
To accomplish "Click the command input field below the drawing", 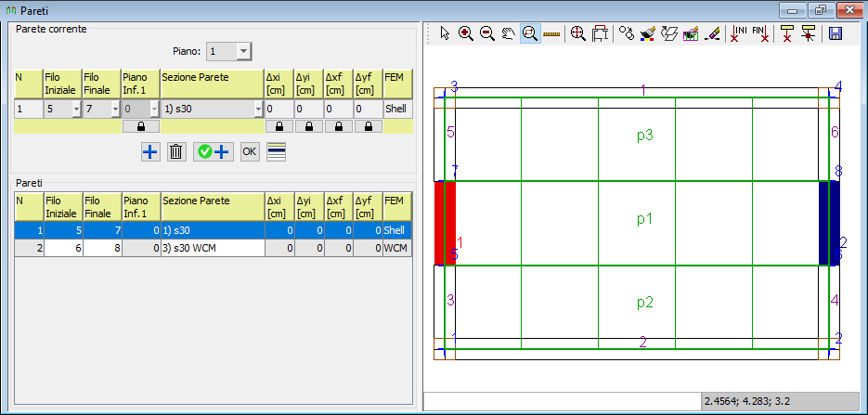I will click(x=562, y=400).
